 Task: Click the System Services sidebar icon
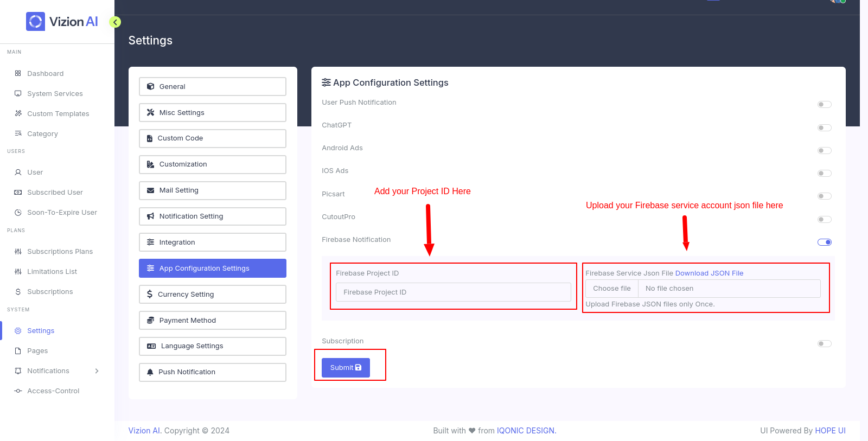[18, 93]
